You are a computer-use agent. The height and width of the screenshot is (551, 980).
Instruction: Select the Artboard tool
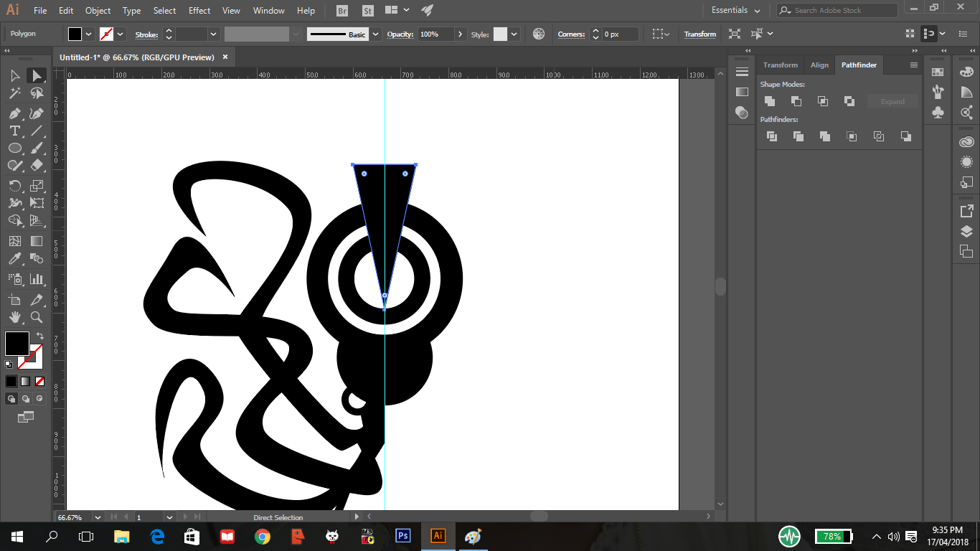pyautogui.click(x=14, y=300)
